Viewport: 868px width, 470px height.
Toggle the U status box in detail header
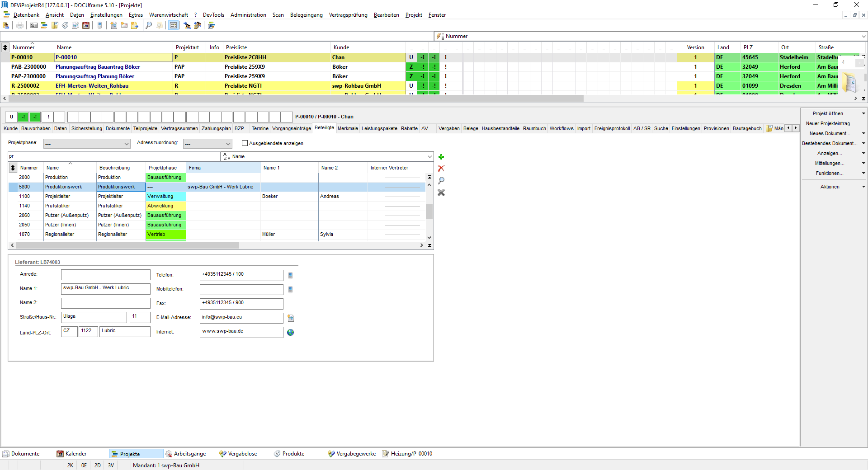click(x=11, y=117)
